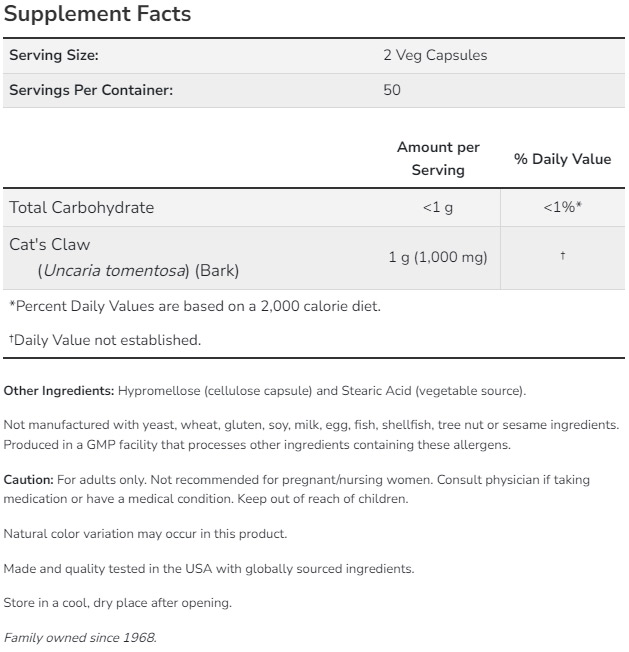
Task: Click the <1%* daily value cell
Action: (562, 207)
